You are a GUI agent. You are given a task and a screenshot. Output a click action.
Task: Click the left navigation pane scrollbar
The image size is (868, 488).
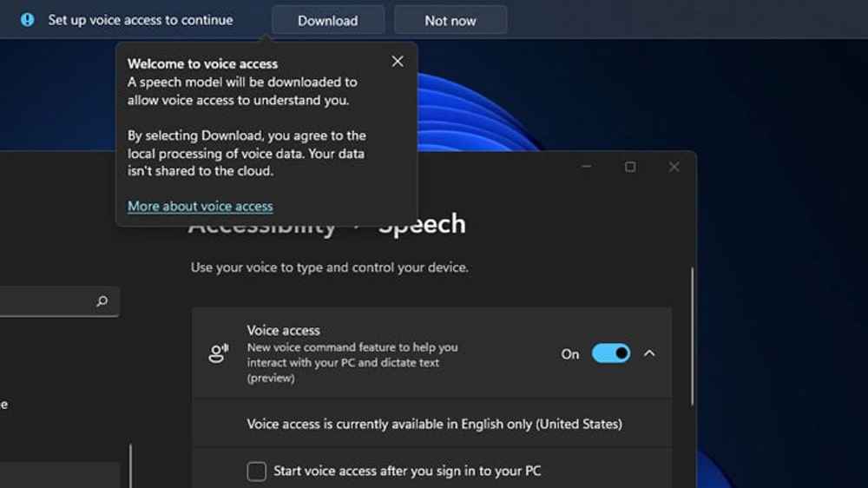tap(130, 465)
